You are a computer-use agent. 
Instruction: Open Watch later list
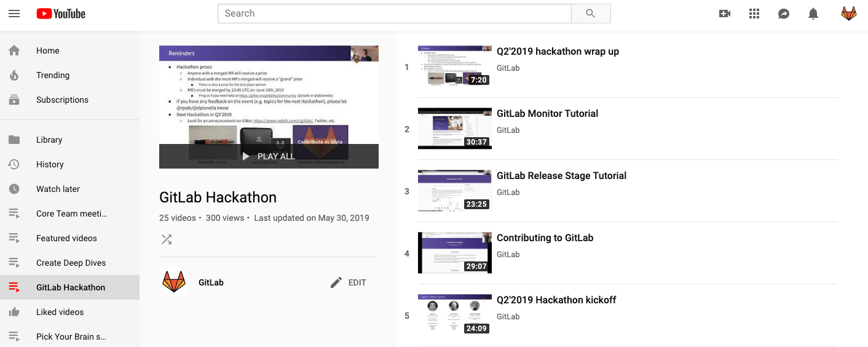[58, 189]
